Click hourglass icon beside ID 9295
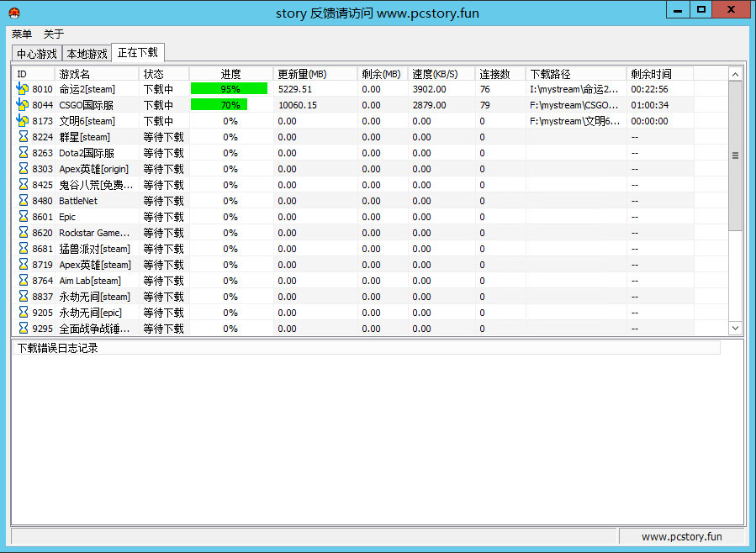Screen dimensions: 756x553 24,328
